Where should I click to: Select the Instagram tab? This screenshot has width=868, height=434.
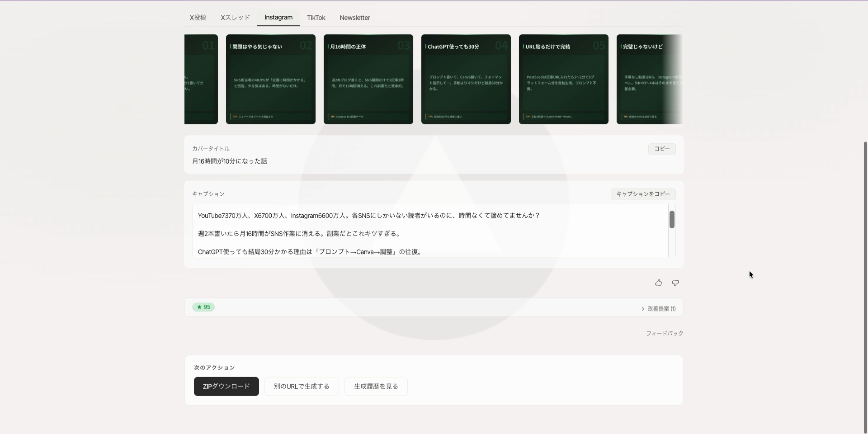coord(278,18)
